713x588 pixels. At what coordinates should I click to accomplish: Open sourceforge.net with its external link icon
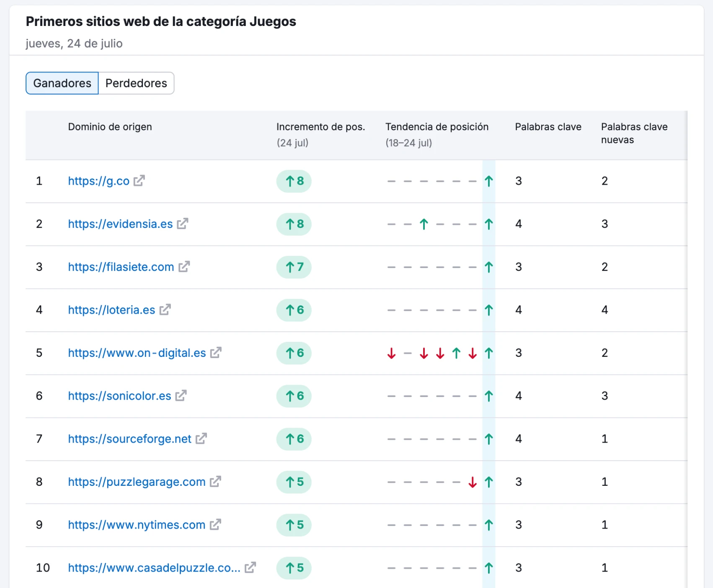coord(201,439)
